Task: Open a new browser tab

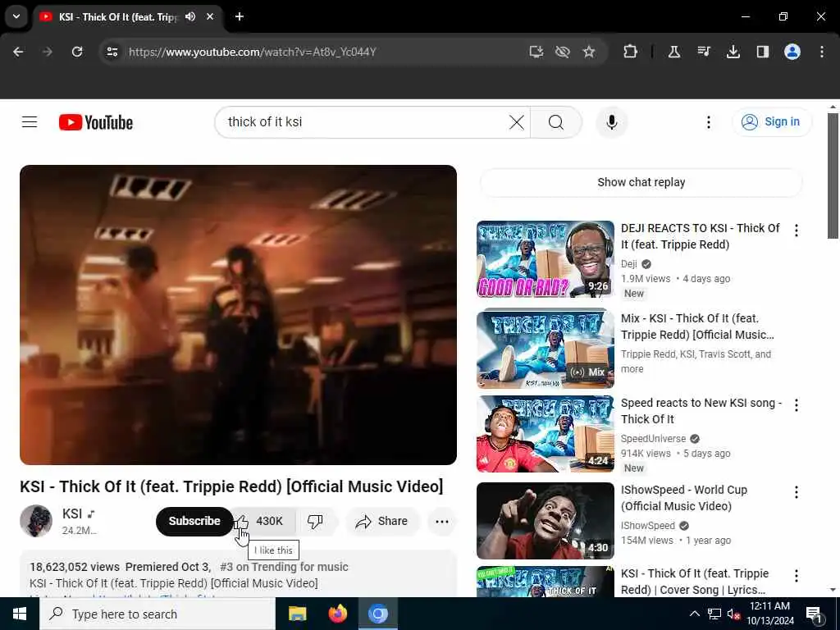Action: [240, 16]
